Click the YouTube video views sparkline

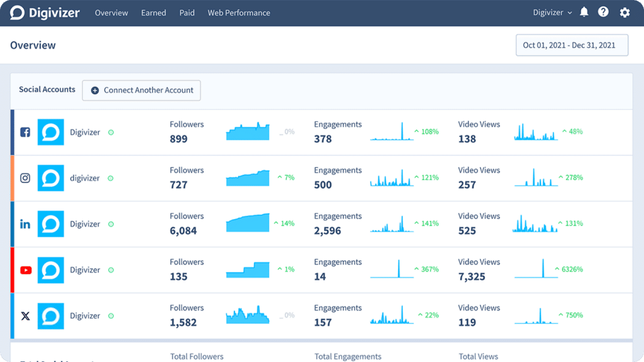(x=536, y=269)
